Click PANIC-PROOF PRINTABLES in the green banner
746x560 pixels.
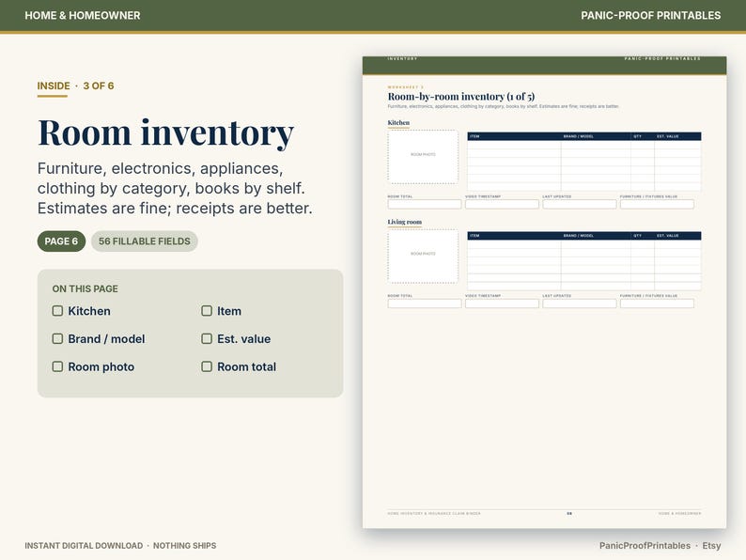(x=650, y=15)
